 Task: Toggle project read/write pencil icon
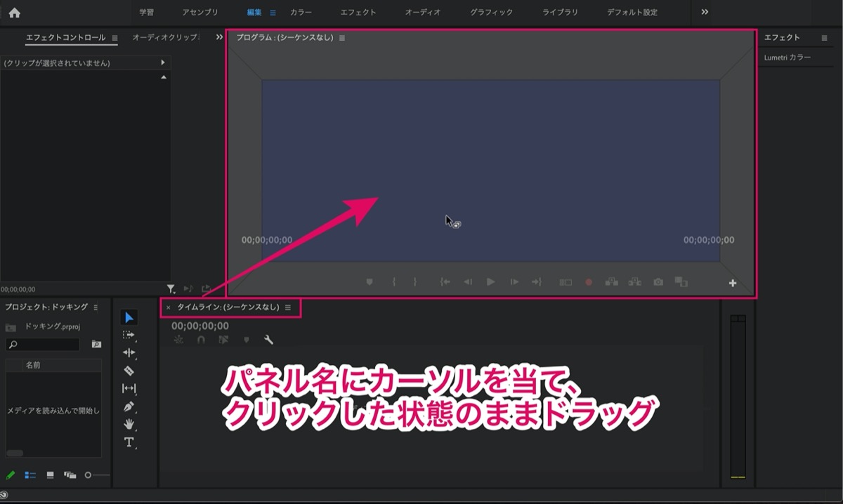10,475
